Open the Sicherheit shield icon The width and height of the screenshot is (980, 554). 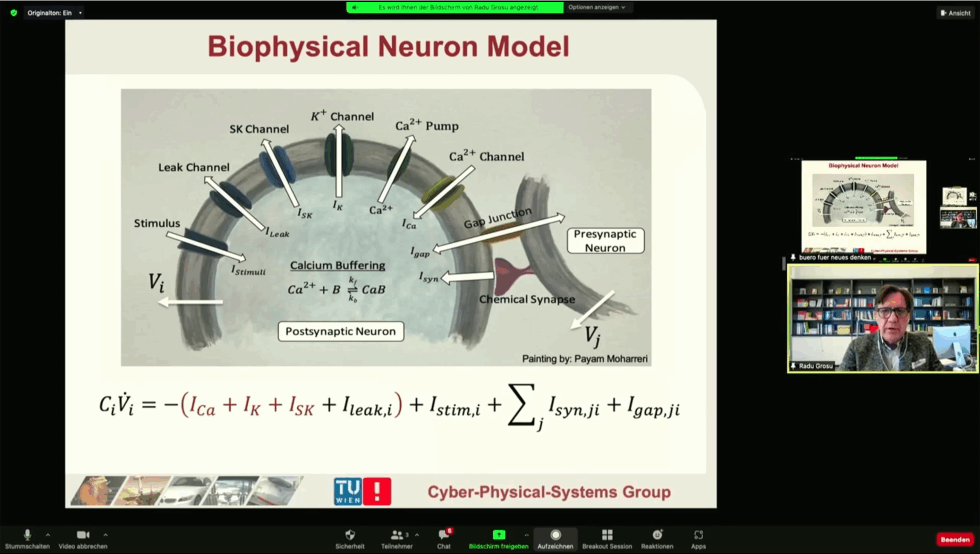tap(350, 535)
